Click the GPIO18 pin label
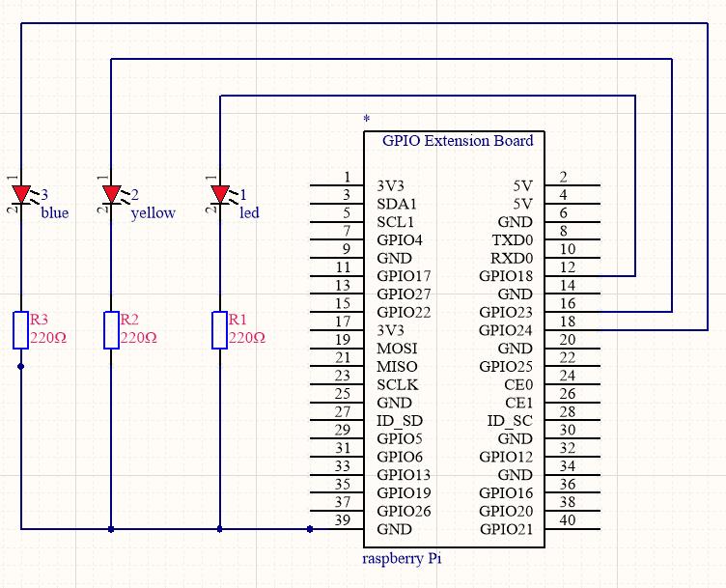The height and width of the screenshot is (588, 726). (506, 276)
